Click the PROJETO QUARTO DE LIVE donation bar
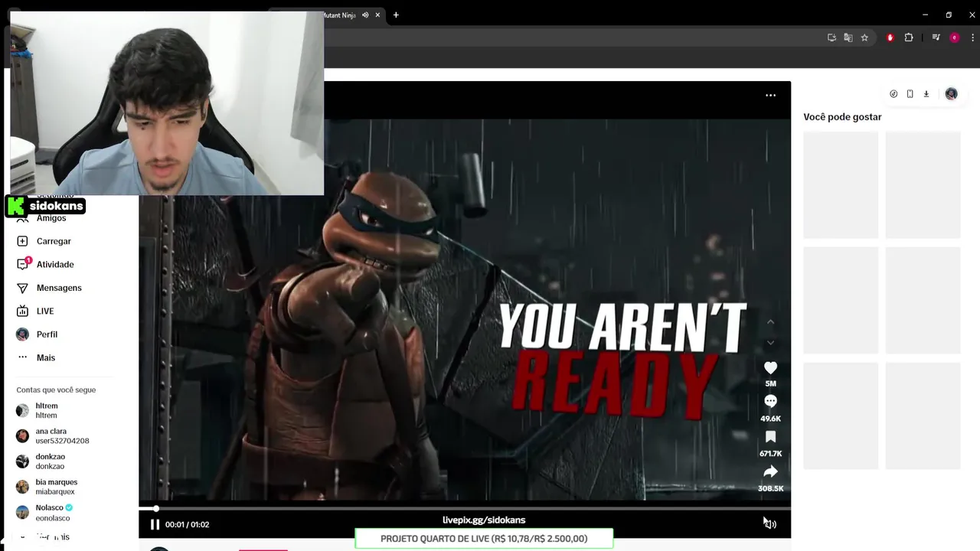This screenshot has width=980, height=551. 484,539
